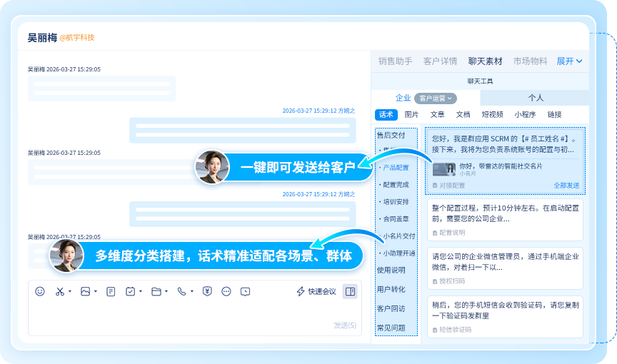This screenshot has height=364, width=617.
Task: Click the phone call icon
Action: 182,291
